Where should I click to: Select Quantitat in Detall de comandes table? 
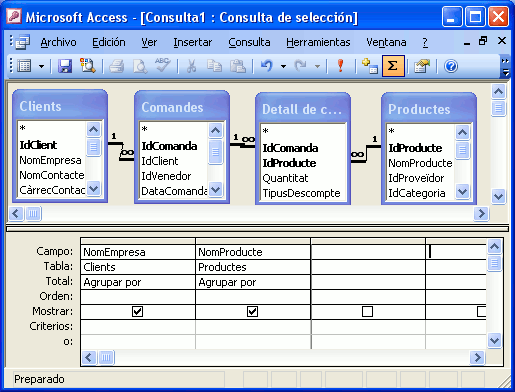click(285, 178)
